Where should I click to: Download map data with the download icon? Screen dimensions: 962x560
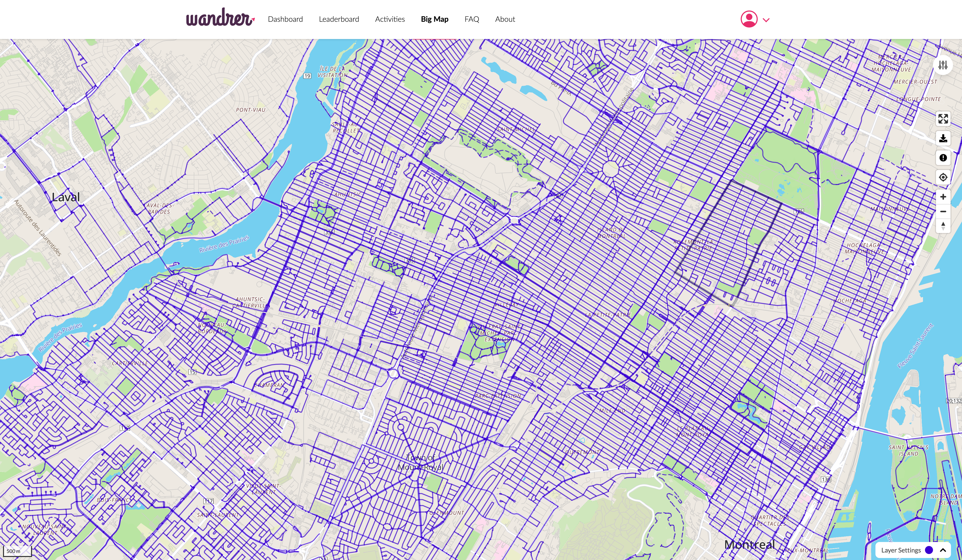(943, 138)
